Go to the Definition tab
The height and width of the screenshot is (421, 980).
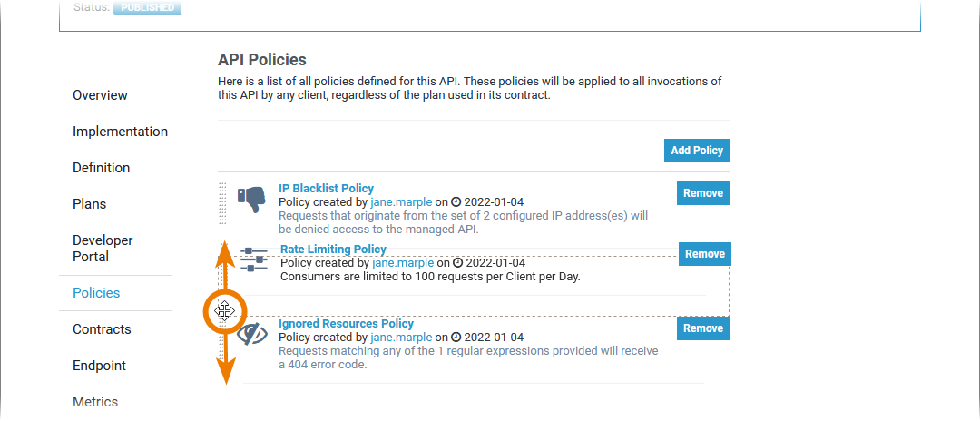click(x=101, y=168)
